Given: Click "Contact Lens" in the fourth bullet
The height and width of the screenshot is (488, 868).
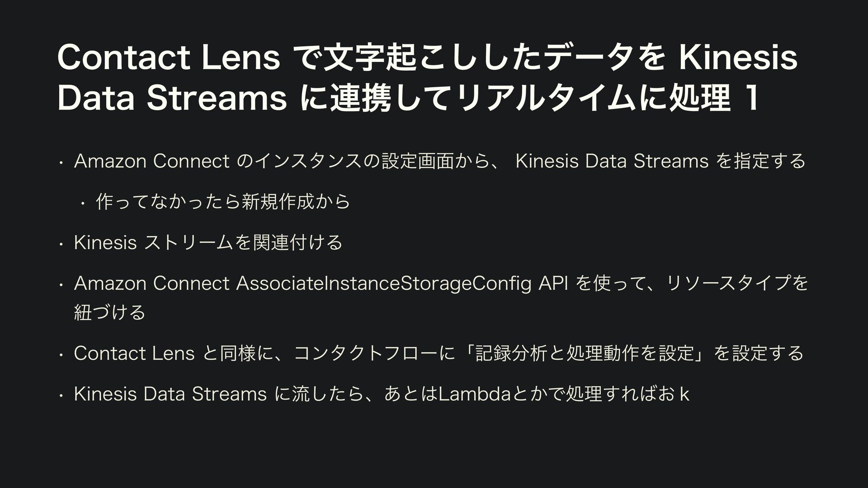Looking at the screenshot, I should point(134,353).
